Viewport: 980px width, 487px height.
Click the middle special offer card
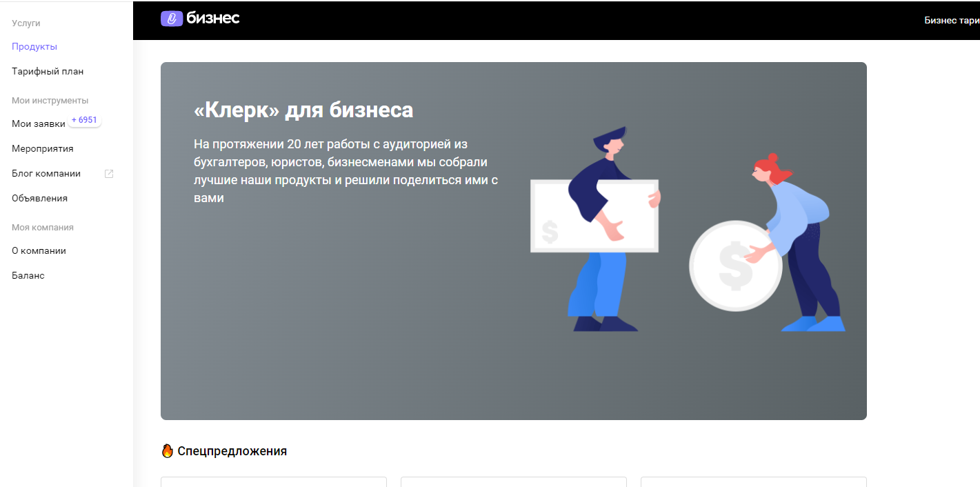(514, 481)
